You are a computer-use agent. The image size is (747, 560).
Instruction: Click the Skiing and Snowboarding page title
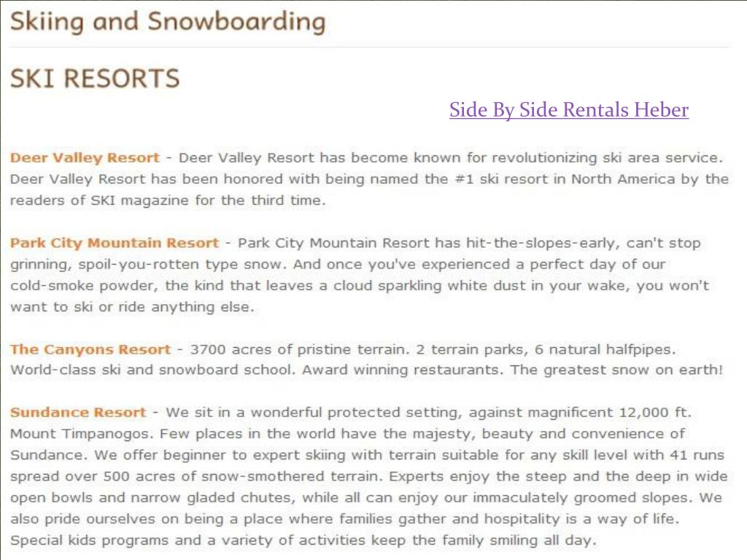click(x=168, y=23)
